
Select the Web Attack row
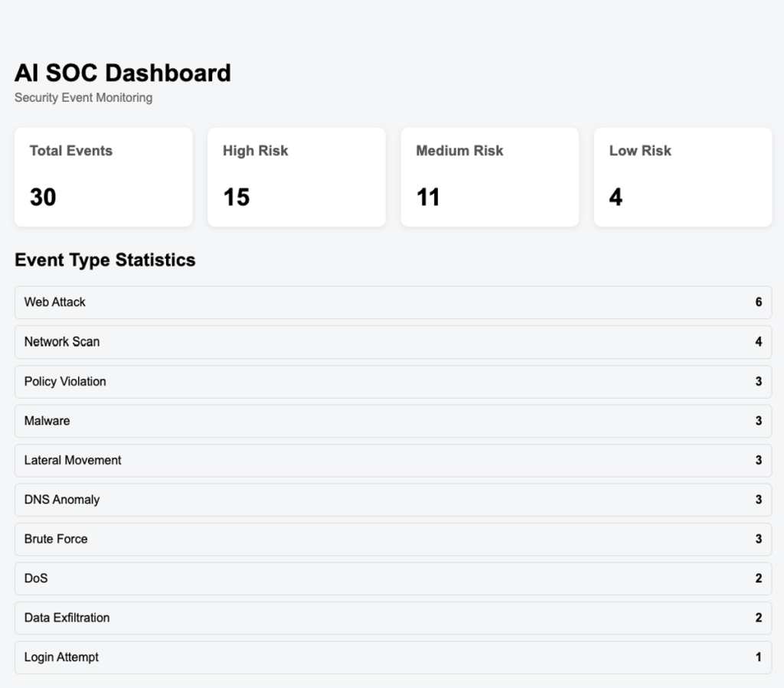click(393, 302)
